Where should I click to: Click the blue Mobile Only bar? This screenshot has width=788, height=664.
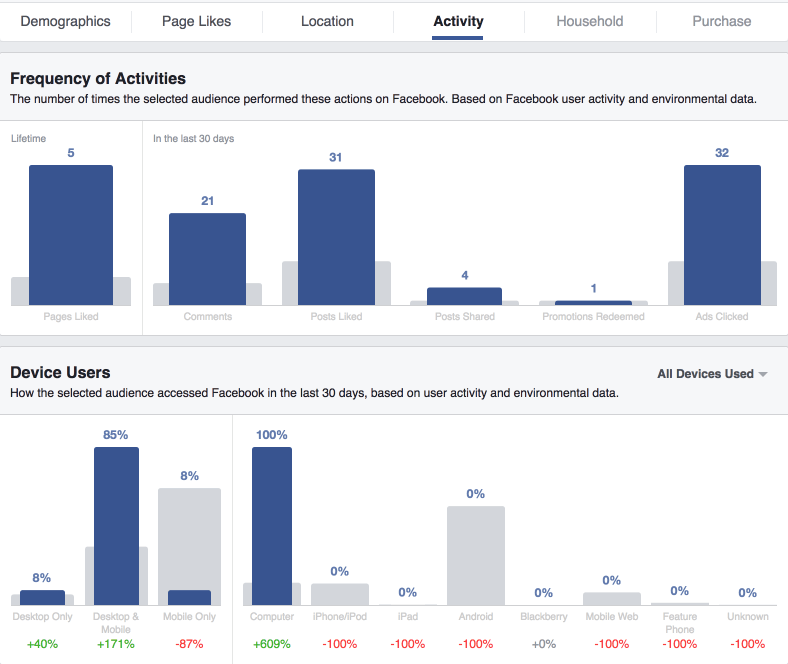(x=189, y=597)
